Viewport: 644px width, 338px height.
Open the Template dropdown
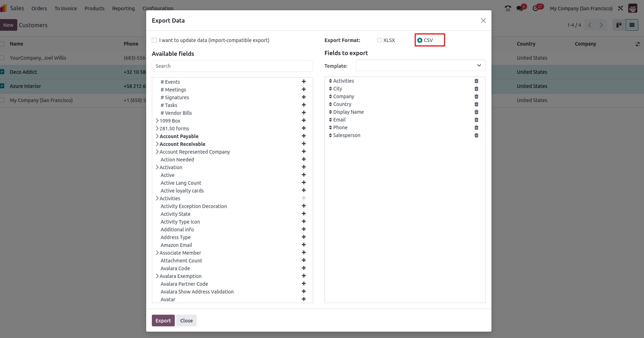click(x=421, y=65)
